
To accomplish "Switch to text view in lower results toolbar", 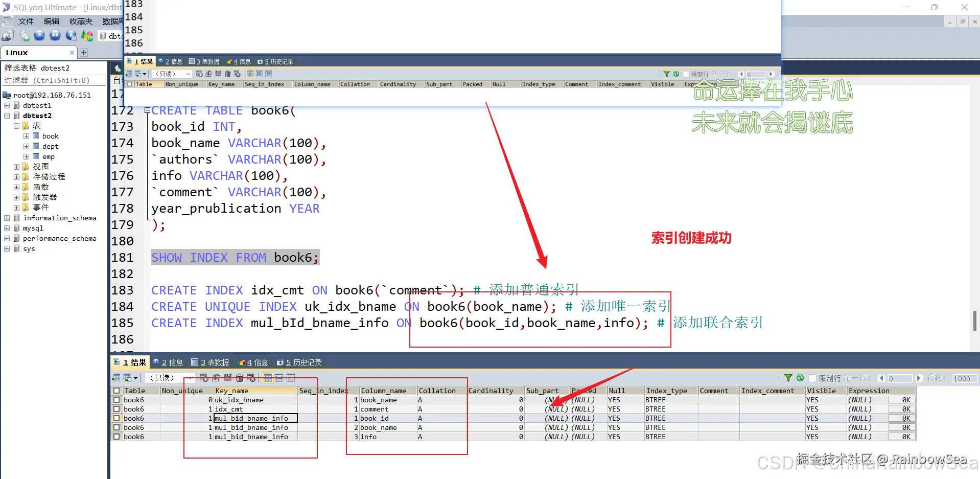I will point(291,378).
